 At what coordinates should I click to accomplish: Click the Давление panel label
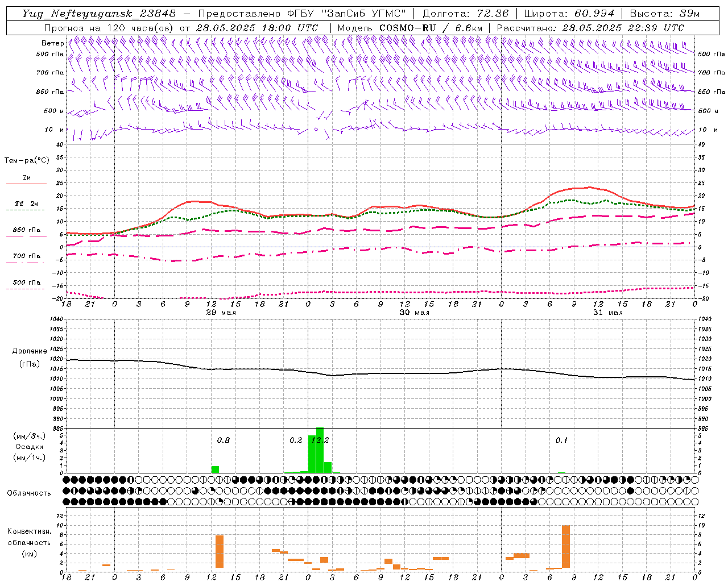pos(30,351)
